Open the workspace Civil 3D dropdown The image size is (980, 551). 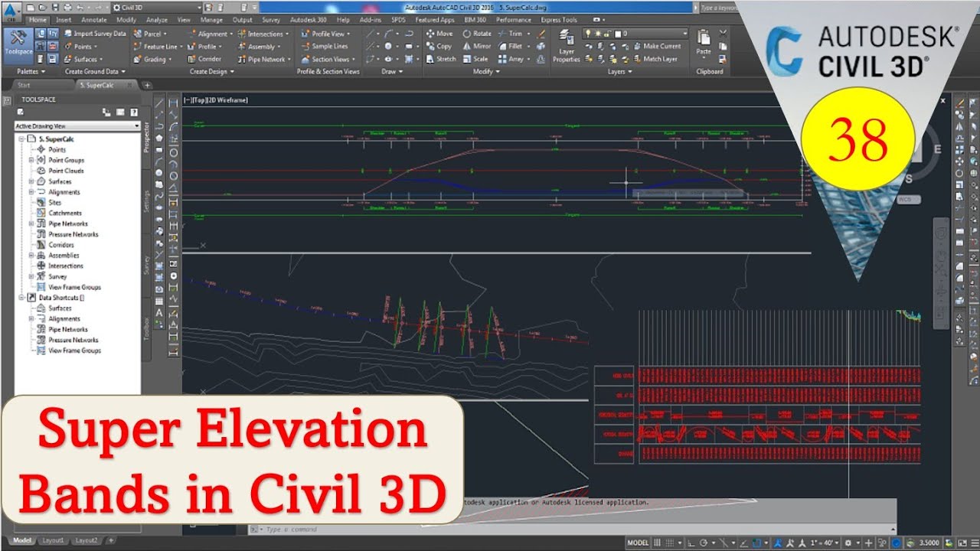click(x=157, y=7)
